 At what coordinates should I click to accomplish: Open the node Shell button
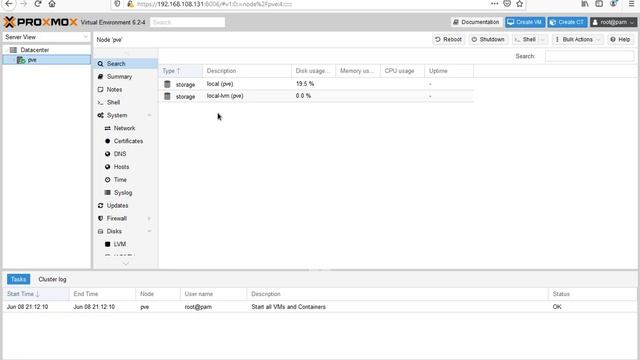525,40
